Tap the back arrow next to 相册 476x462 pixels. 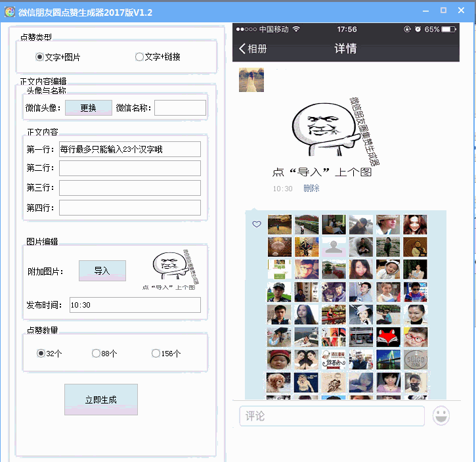[242, 49]
